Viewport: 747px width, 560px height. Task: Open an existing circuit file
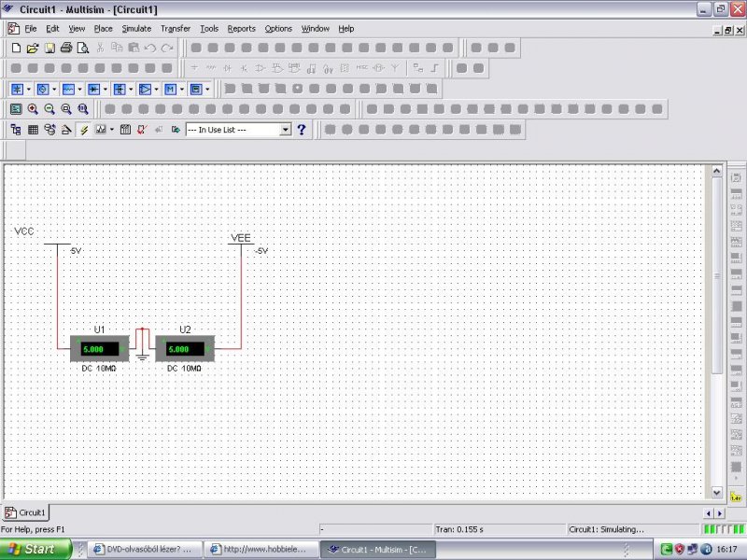(33, 48)
